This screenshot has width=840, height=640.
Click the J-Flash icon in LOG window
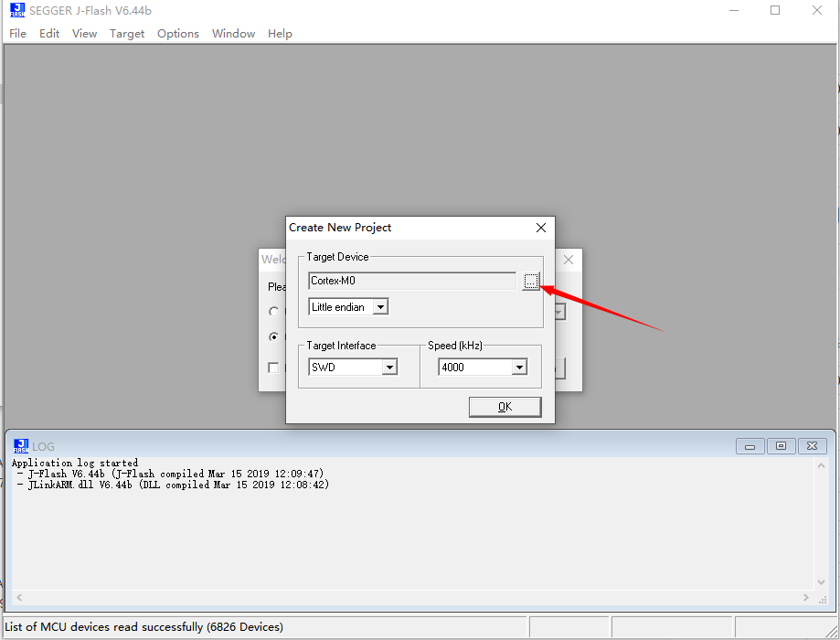pyautogui.click(x=21, y=446)
